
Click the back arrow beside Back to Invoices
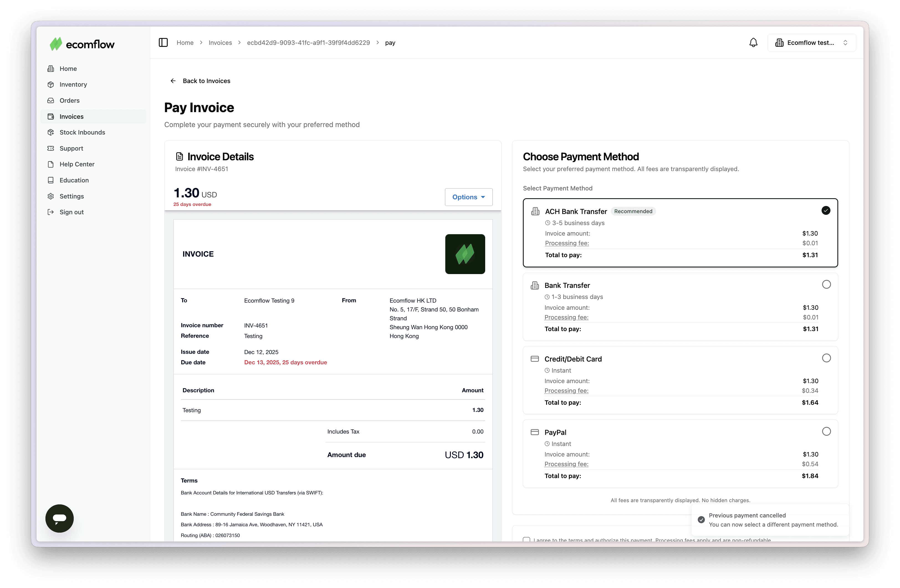[173, 81]
